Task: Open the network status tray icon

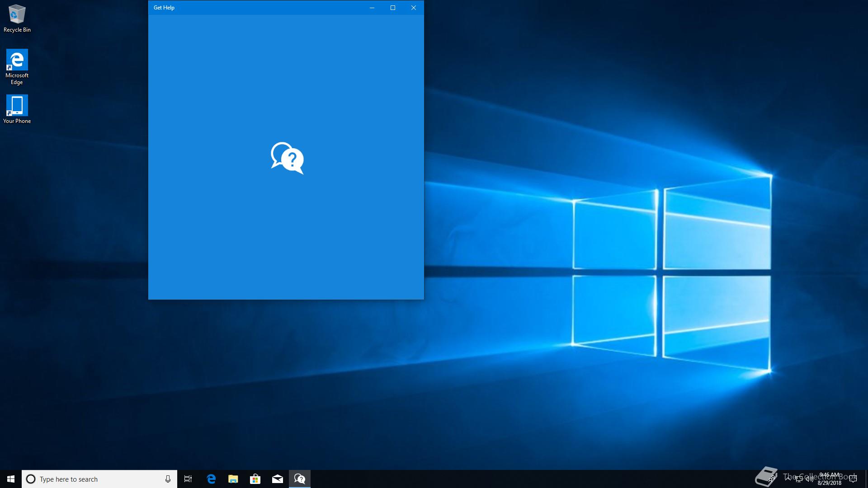Action: tap(799, 479)
